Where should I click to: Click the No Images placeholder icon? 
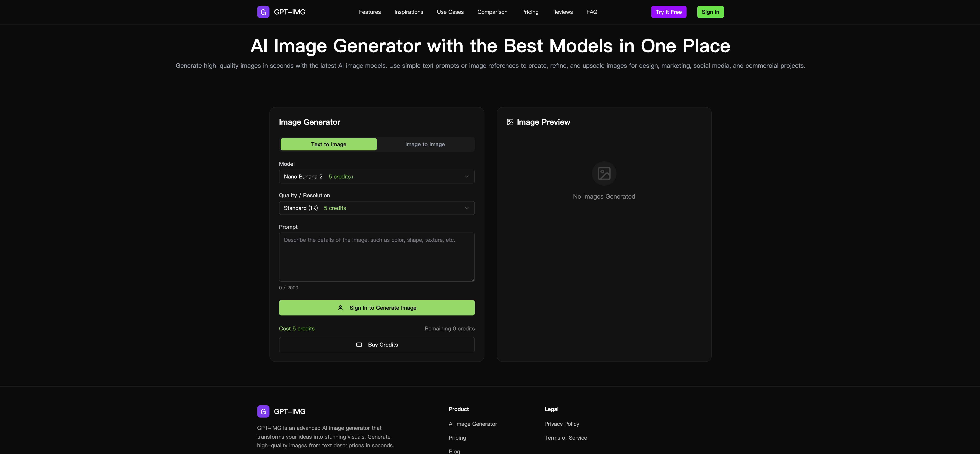pos(604,173)
